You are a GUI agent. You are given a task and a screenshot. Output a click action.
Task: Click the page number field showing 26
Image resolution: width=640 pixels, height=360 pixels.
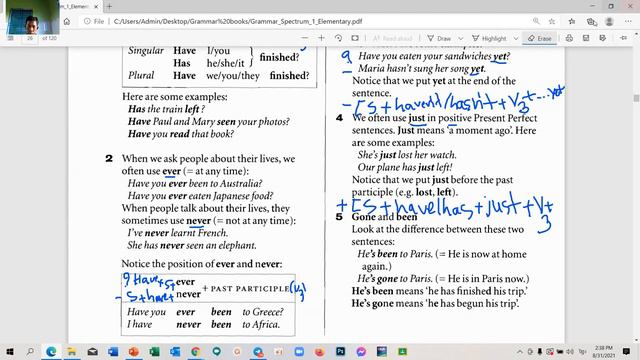30,38
